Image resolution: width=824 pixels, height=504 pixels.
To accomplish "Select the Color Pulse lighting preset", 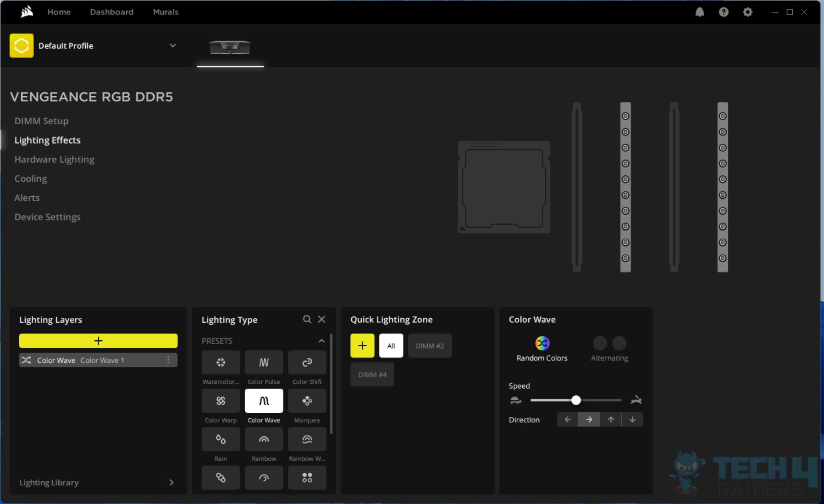I will pos(264,362).
